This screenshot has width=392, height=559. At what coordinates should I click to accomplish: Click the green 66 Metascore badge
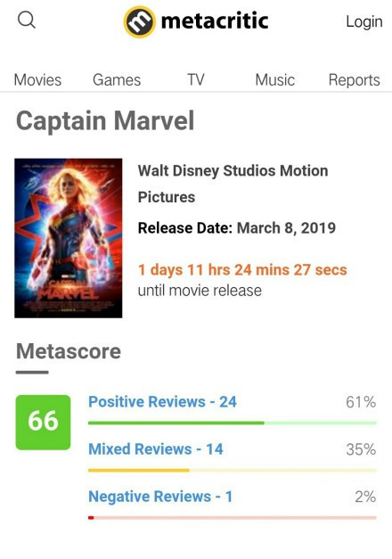[43, 422]
